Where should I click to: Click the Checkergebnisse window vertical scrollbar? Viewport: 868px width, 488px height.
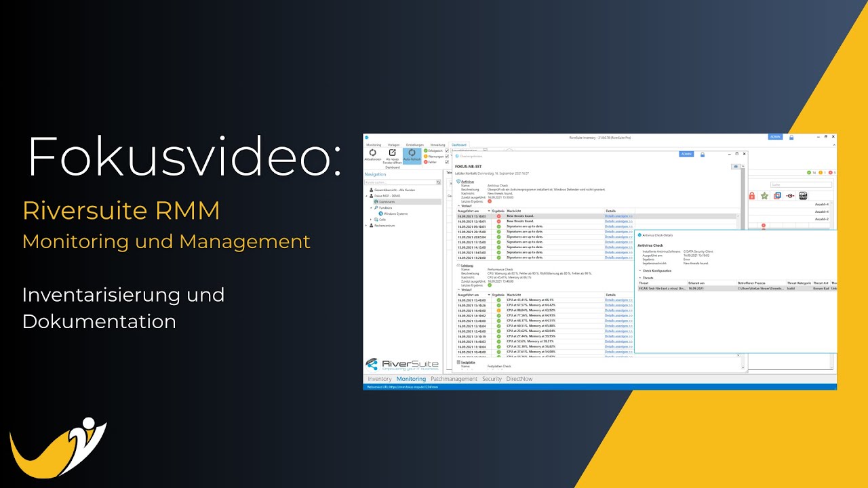click(744, 271)
